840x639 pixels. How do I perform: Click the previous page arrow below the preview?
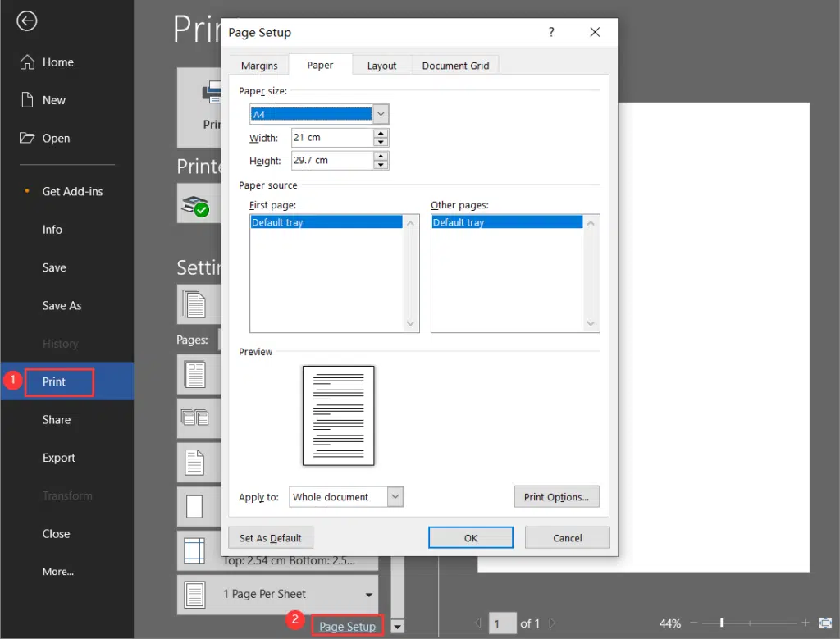coord(478,623)
